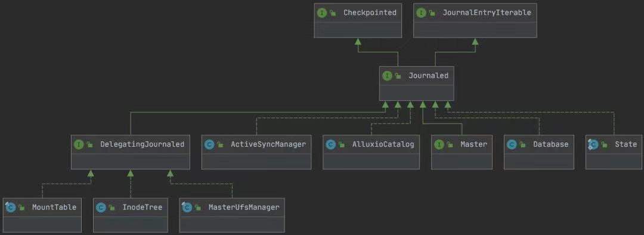Screen dimensions: 644x235
Task: Click the arrowhead pointing into JournalEntryIterable
Action: (475, 41)
